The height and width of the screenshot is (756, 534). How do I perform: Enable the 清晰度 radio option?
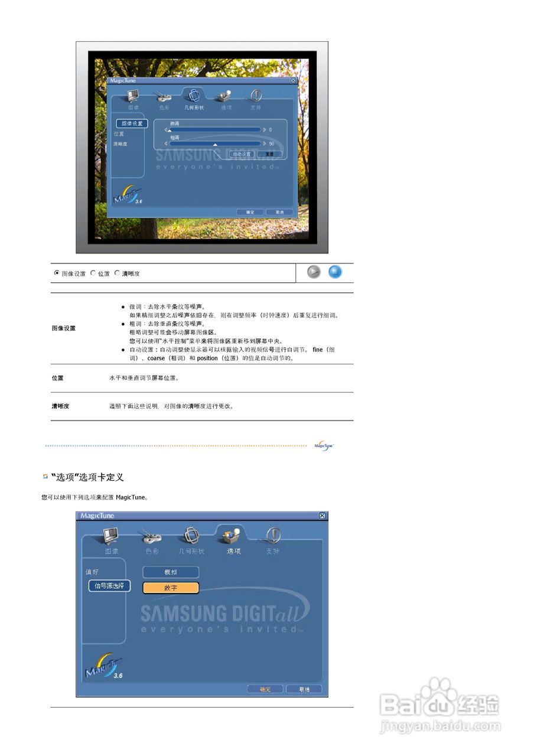point(116,273)
